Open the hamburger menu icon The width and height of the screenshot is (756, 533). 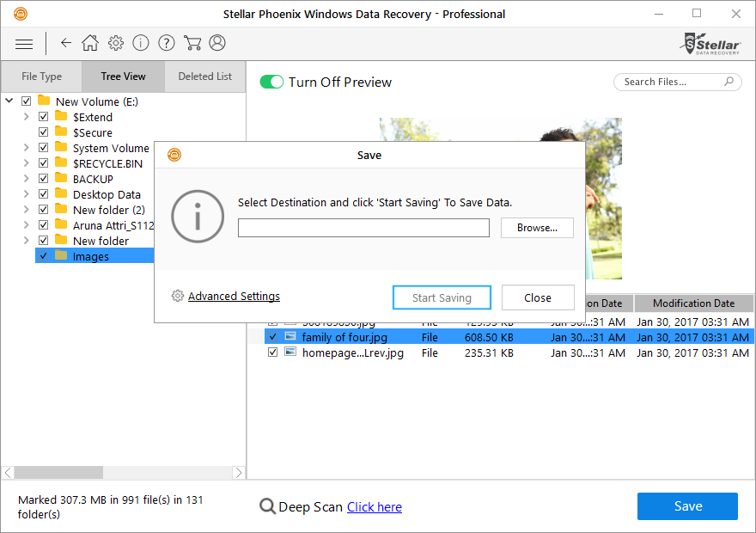click(24, 45)
